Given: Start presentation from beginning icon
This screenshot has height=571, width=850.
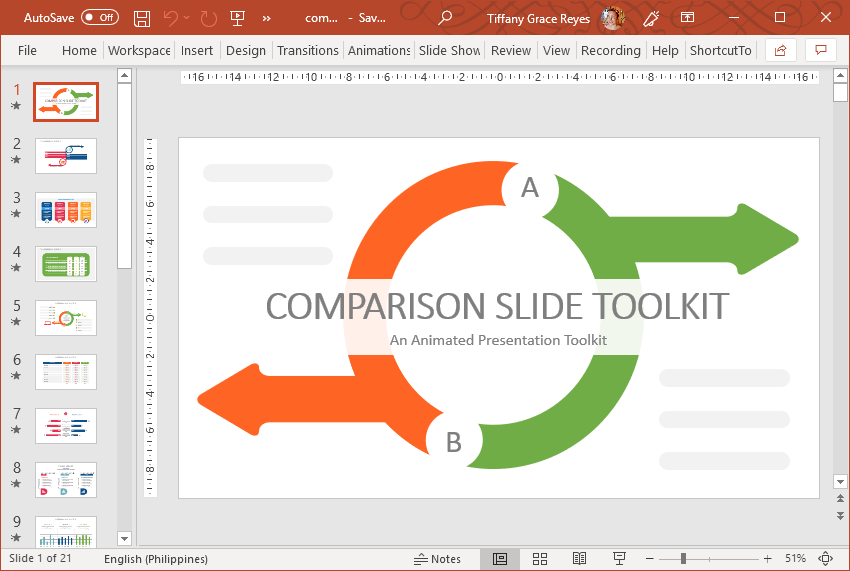Looking at the screenshot, I should pos(237,18).
